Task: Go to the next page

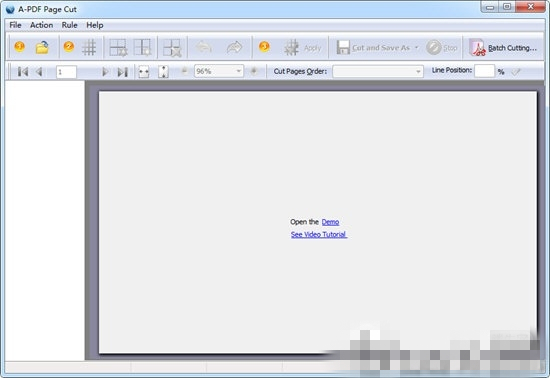Action: 105,72
